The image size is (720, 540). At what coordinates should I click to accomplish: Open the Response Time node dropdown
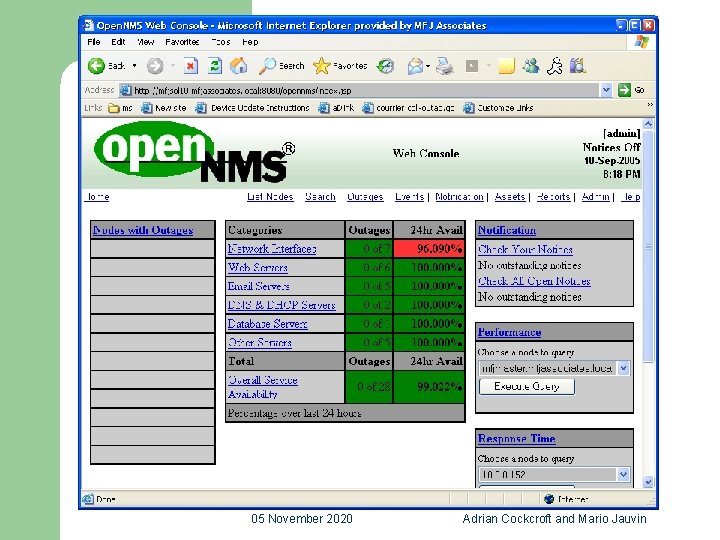coord(623,474)
